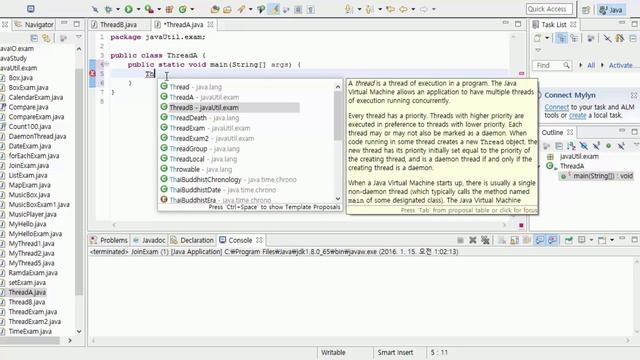Click Remove Launch X icon in the Console toolbar
This screenshot has width=640, height=360.
pos(473,240)
